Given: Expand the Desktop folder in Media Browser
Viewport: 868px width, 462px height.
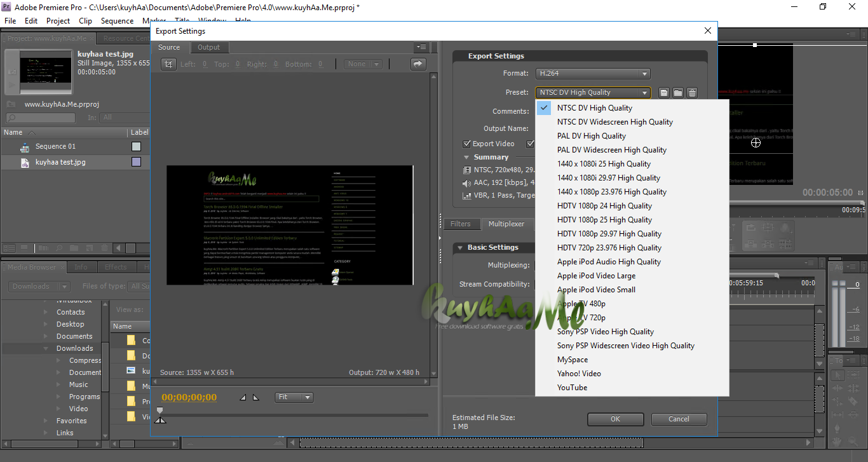Looking at the screenshot, I should (x=46, y=324).
